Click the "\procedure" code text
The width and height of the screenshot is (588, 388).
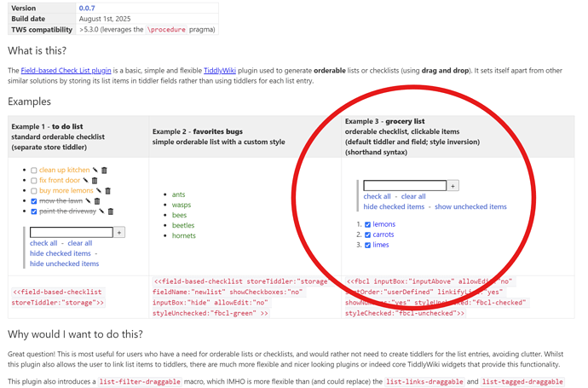(x=166, y=30)
